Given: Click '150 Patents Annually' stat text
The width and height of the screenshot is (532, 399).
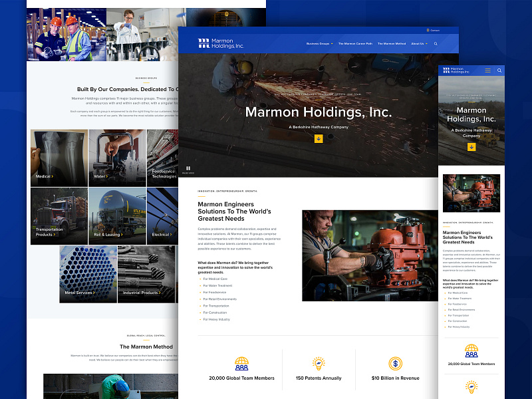Looking at the screenshot, I should point(319,378).
